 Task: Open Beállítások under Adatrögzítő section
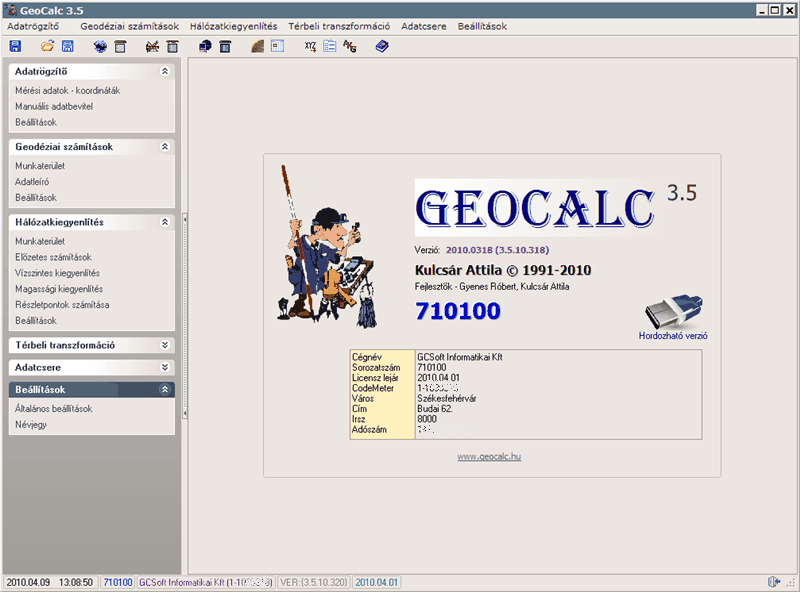click(36, 122)
